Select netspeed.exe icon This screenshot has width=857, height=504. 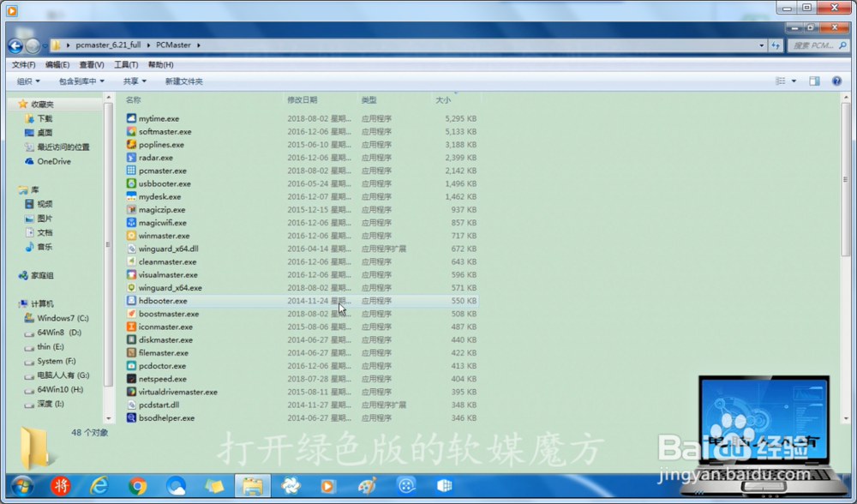tap(131, 379)
